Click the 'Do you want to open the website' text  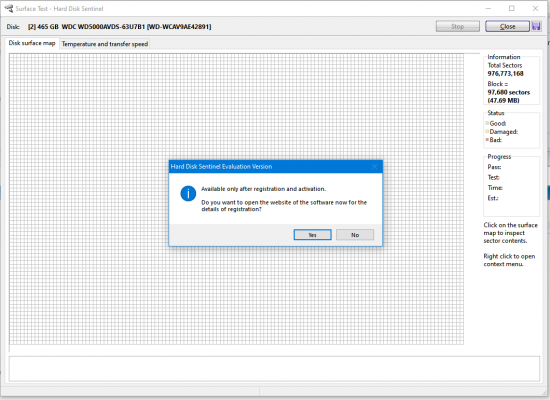pyautogui.click(x=284, y=206)
